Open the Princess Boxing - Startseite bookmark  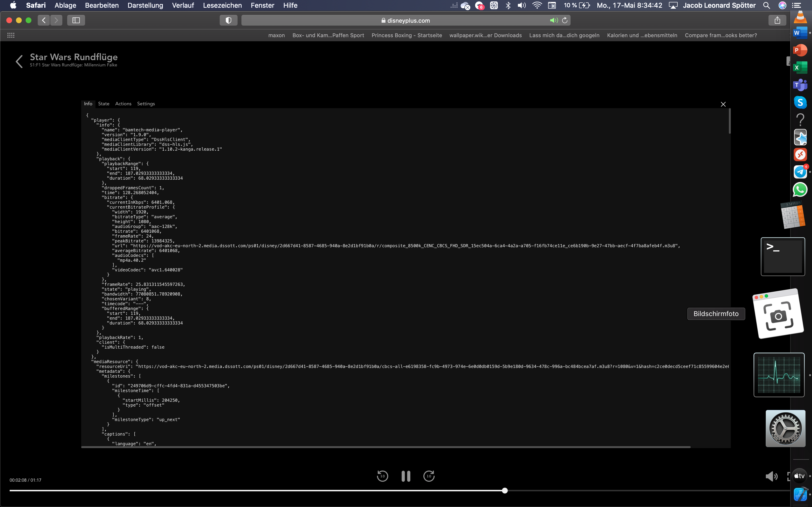[406, 35]
